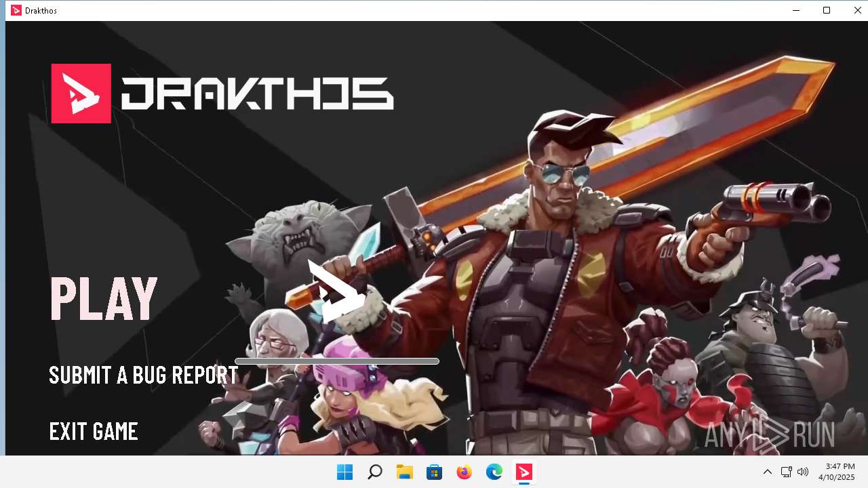Start the game with PLAY

coord(104,298)
